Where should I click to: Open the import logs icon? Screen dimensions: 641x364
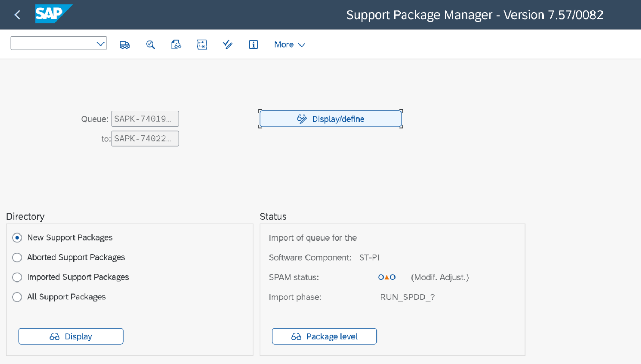[x=176, y=44]
